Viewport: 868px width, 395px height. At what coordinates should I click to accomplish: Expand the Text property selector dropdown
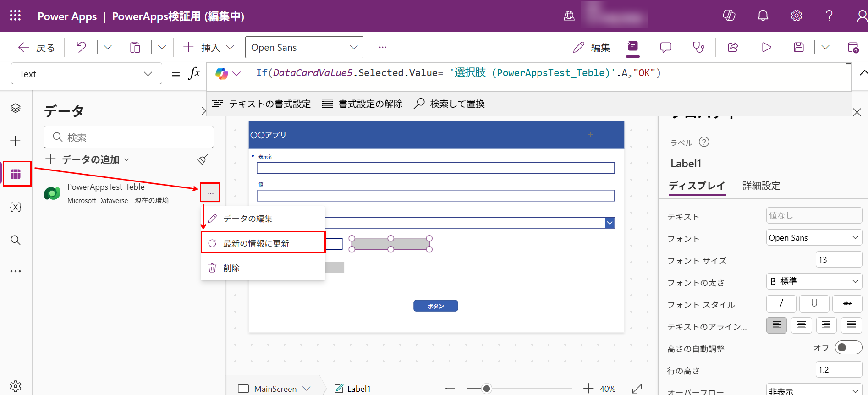coord(86,74)
